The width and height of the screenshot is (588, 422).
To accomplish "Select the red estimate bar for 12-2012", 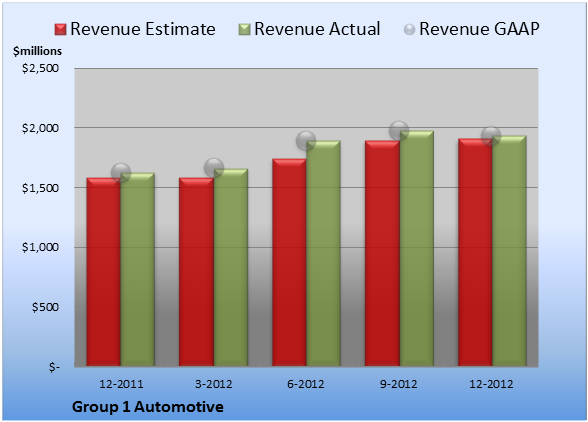I will (475, 252).
